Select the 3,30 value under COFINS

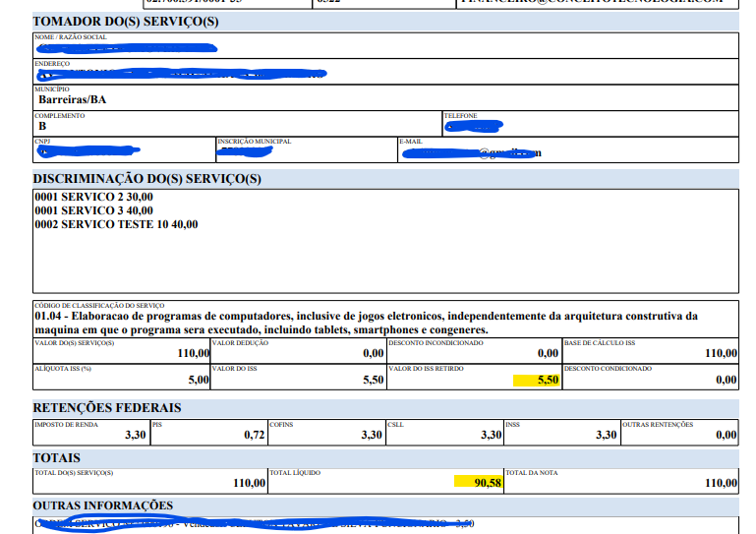(372, 435)
